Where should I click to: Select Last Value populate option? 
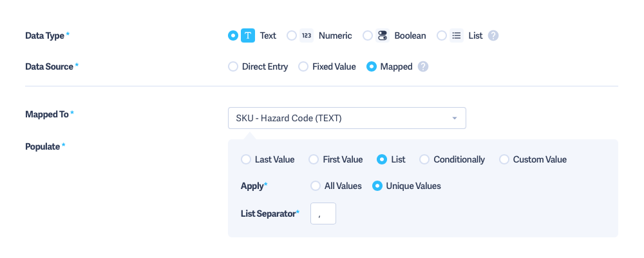tap(245, 160)
